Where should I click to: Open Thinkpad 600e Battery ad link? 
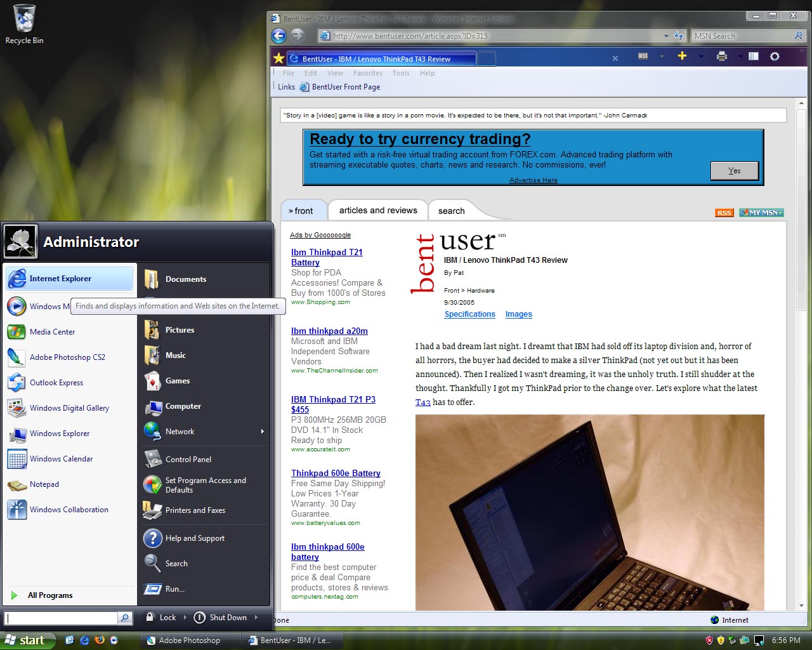coord(336,473)
